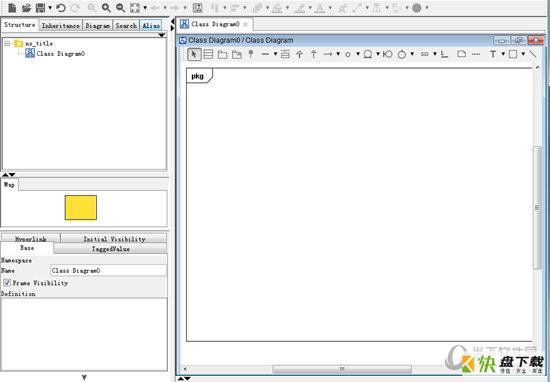Screen dimensions: 550x382
Task: Click the Definition text area
Action: [x=84, y=334]
